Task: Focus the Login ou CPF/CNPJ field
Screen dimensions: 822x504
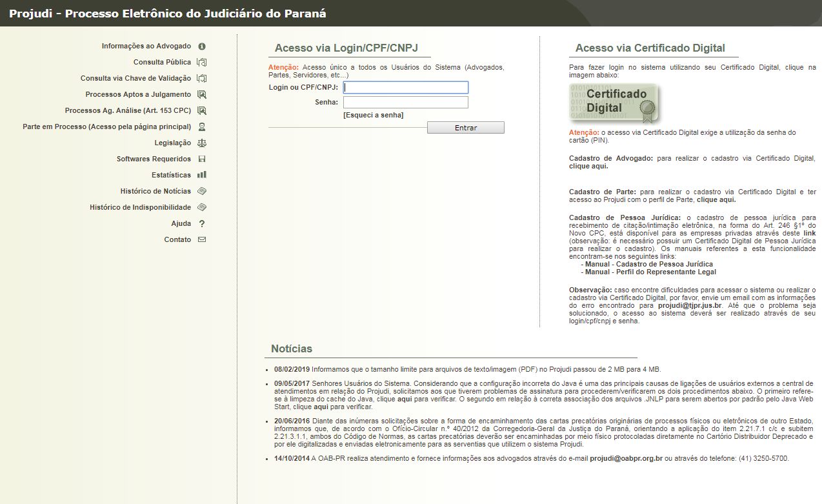Action: click(x=406, y=87)
